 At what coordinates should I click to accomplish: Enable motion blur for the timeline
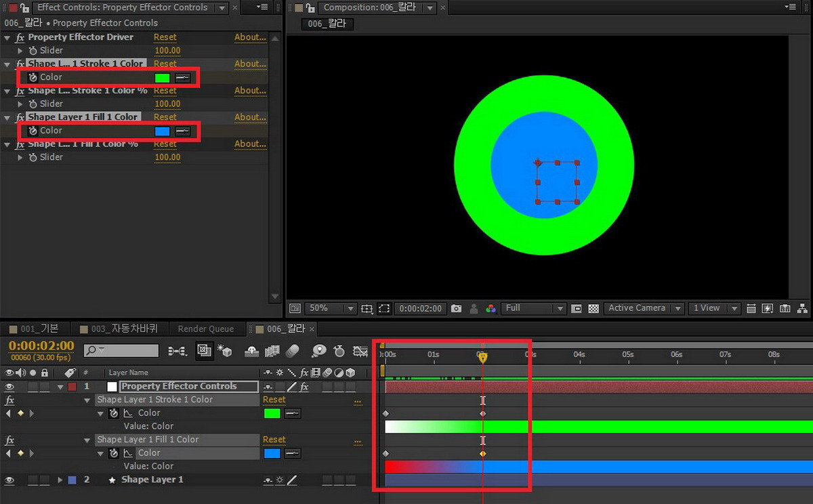coord(293,351)
